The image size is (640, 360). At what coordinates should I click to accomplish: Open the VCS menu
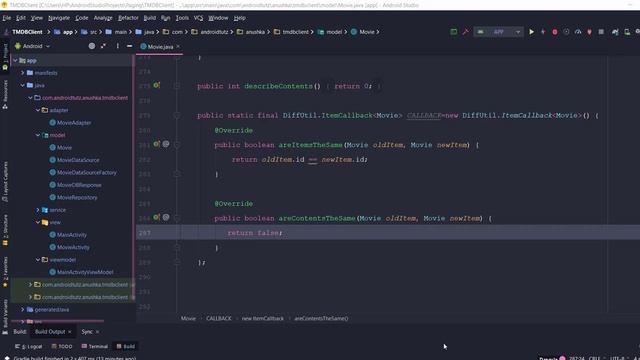[x=198, y=18]
